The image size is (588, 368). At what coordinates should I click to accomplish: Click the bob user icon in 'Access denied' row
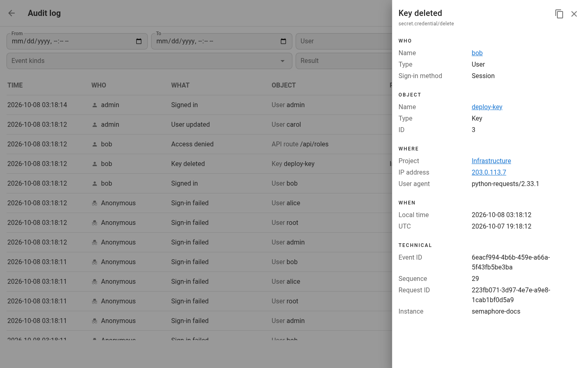(95, 144)
